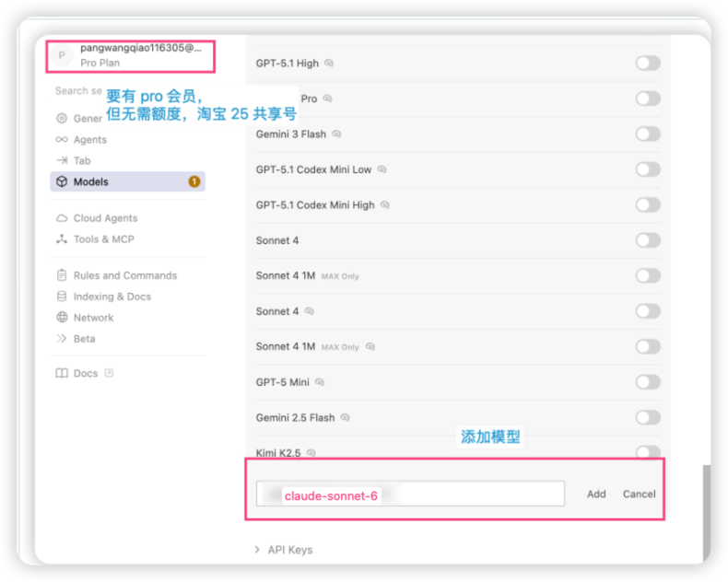The image size is (728, 582).
Task: Toggle the second Sonnet 4 with thinking icon
Action: point(648,311)
